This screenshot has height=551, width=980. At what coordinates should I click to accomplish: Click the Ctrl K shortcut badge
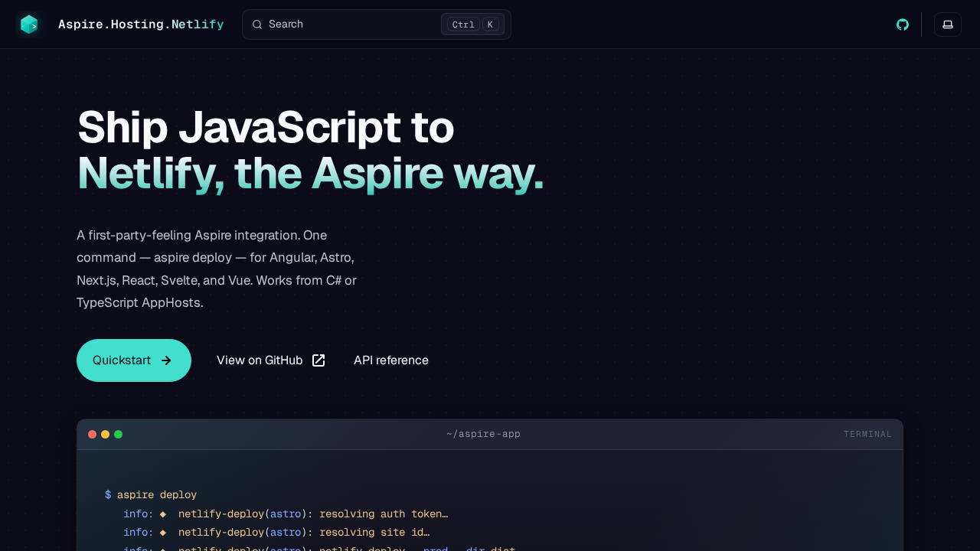coord(472,24)
